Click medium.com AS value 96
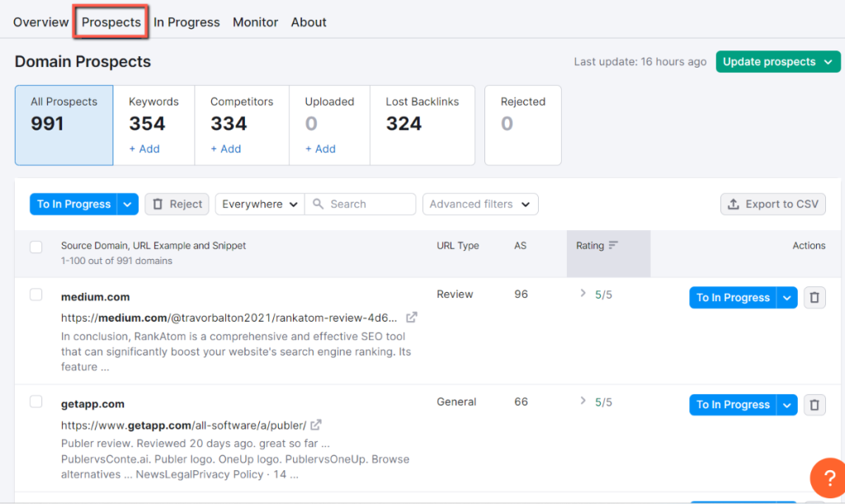The height and width of the screenshot is (504, 845). pyautogui.click(x=521, y=294)
